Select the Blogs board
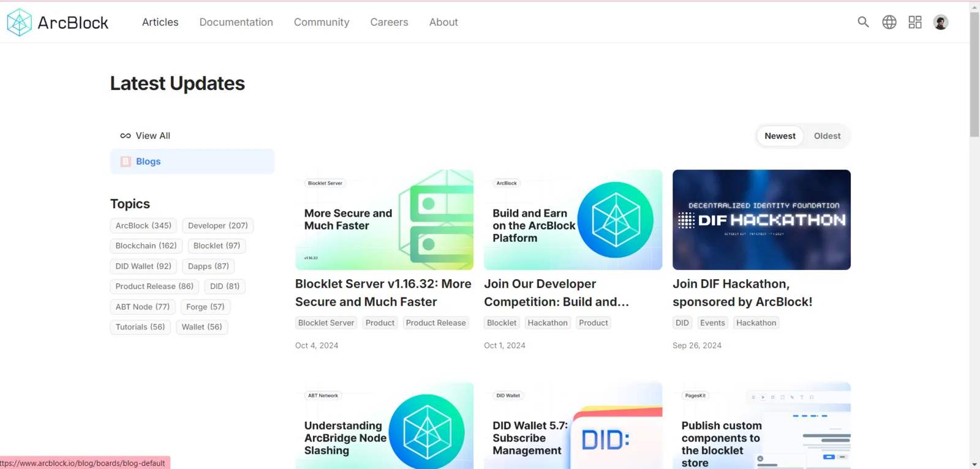The image size is (980, 469). [192, 162]
